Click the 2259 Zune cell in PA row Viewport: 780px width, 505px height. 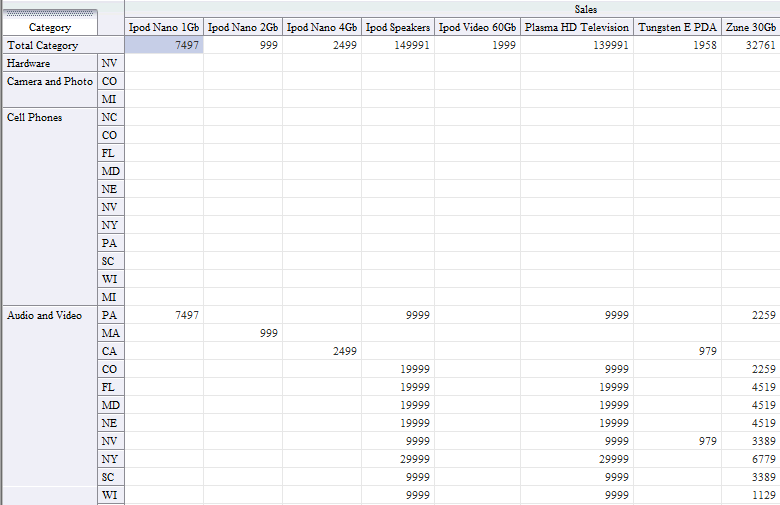pos(751,315)
